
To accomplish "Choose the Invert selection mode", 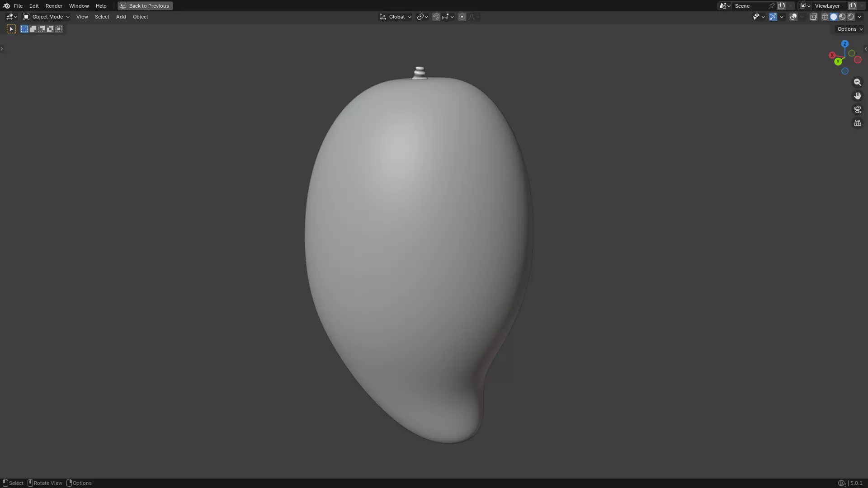I will (50, 29).
